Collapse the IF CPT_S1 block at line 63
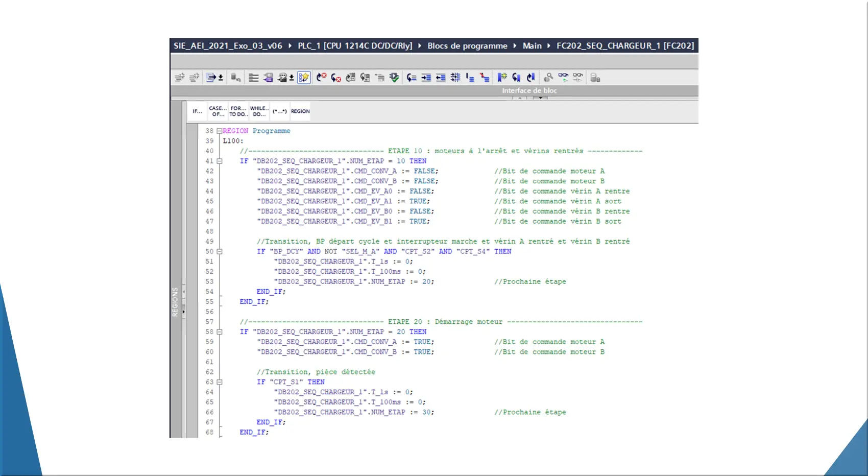The width and height of the screenshot is (868, 476). (x=220, y=382)
